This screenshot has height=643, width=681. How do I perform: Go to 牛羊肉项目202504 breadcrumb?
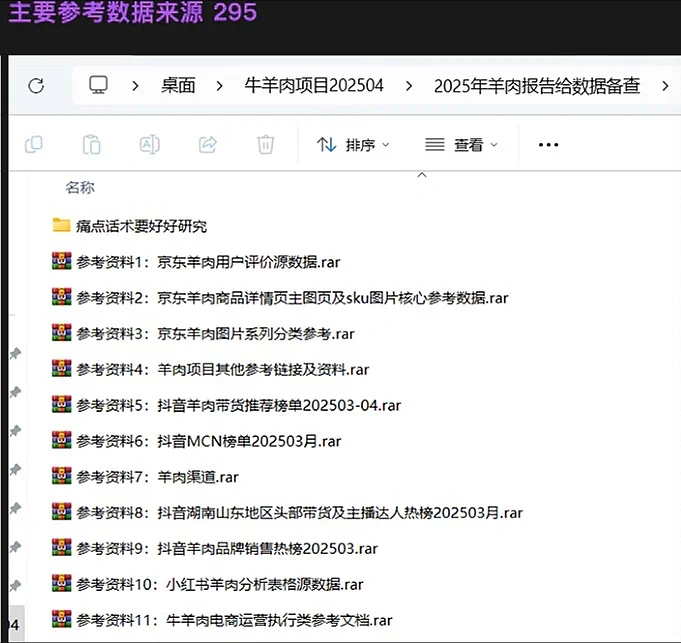pyautogui.click(x=314, y=86)
